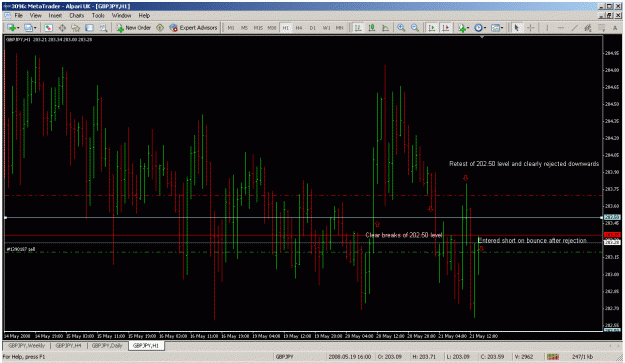Viewport: 625px width, 363px height.
Task: Switch chart to Line Chart mode
Action: (385, 27)
